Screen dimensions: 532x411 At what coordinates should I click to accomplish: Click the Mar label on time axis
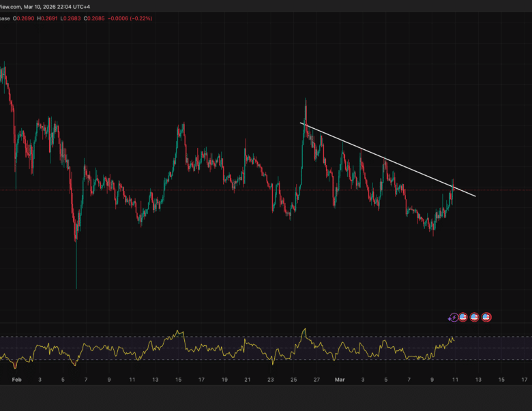pos(340,379)
